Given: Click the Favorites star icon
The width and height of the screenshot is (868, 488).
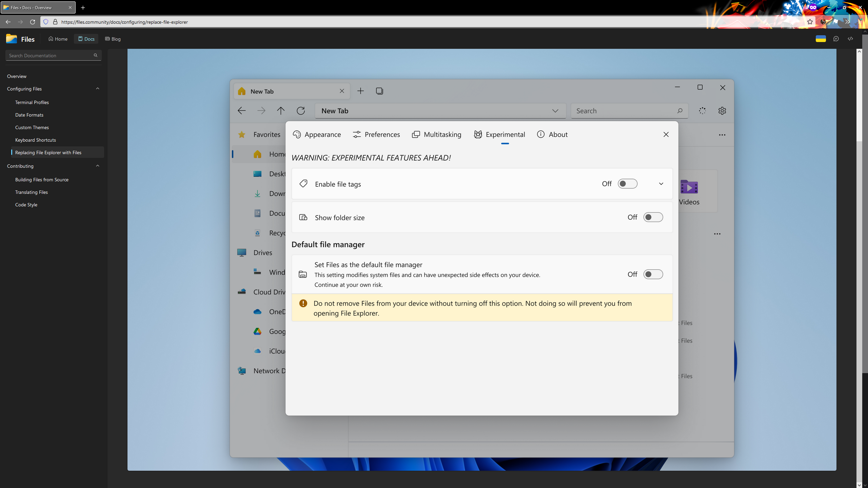Looking at the screenshot, I should (x=242, y=134).
